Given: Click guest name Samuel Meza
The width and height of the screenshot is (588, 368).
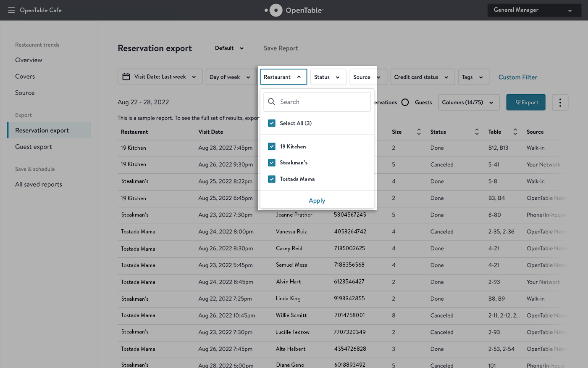Looking at the screenshot, I should [291, 265].
